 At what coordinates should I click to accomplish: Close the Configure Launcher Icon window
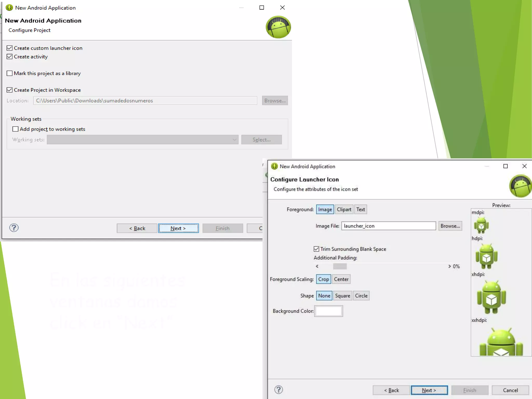524,166
